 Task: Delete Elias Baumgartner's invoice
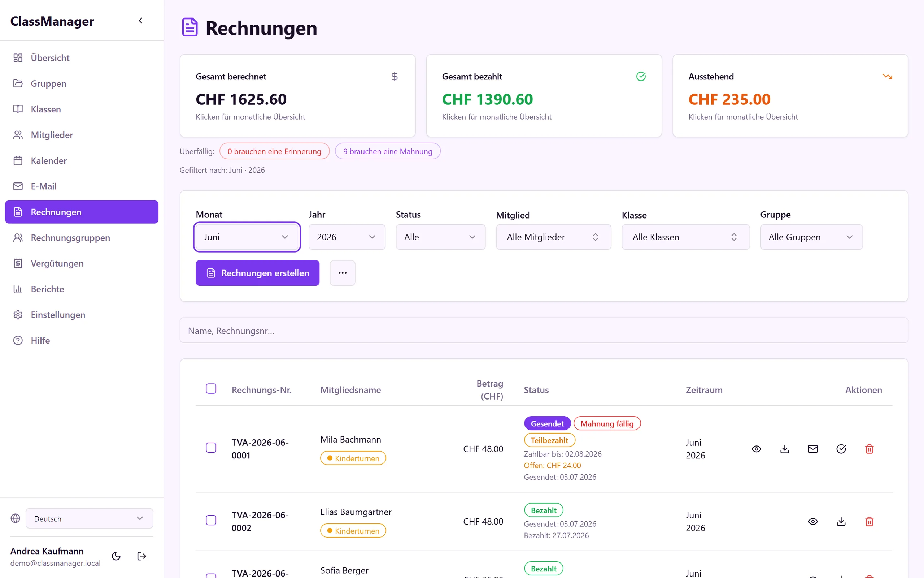click(x=869, y=521)
